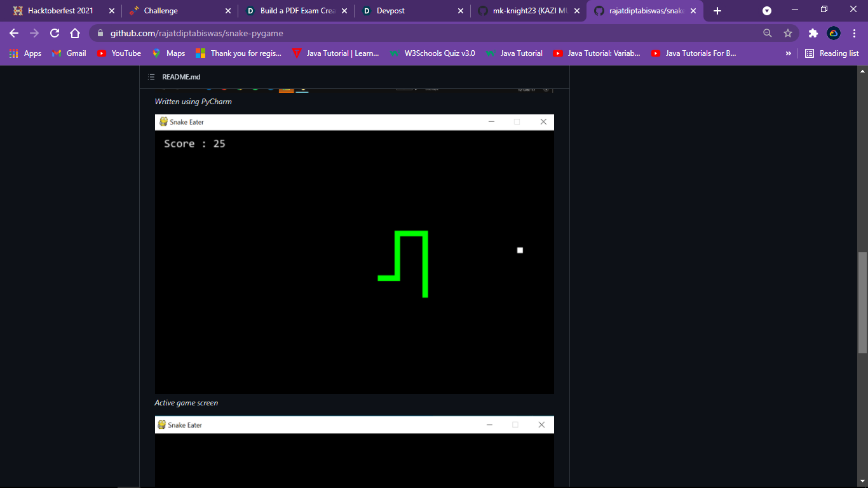This screenshot has width=868, height=488.
Task: Close the mk-knight23 tab
Action: 577,11
